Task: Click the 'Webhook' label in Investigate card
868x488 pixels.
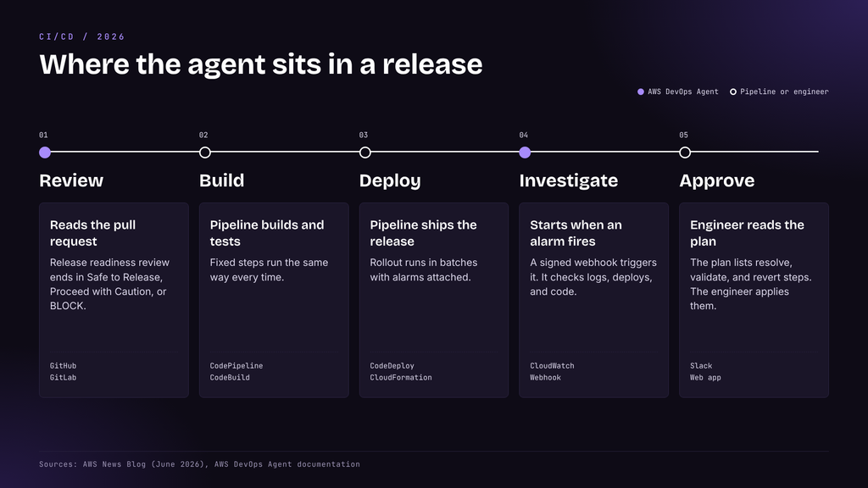Action: (545, 377)
